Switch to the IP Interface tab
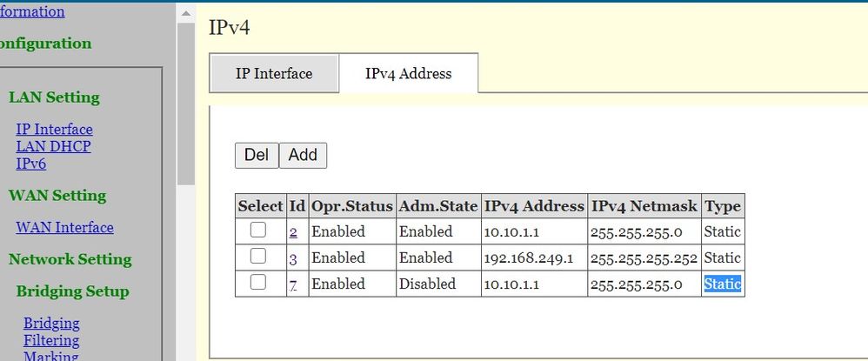The image size is (868, 361). pos(274,74)
